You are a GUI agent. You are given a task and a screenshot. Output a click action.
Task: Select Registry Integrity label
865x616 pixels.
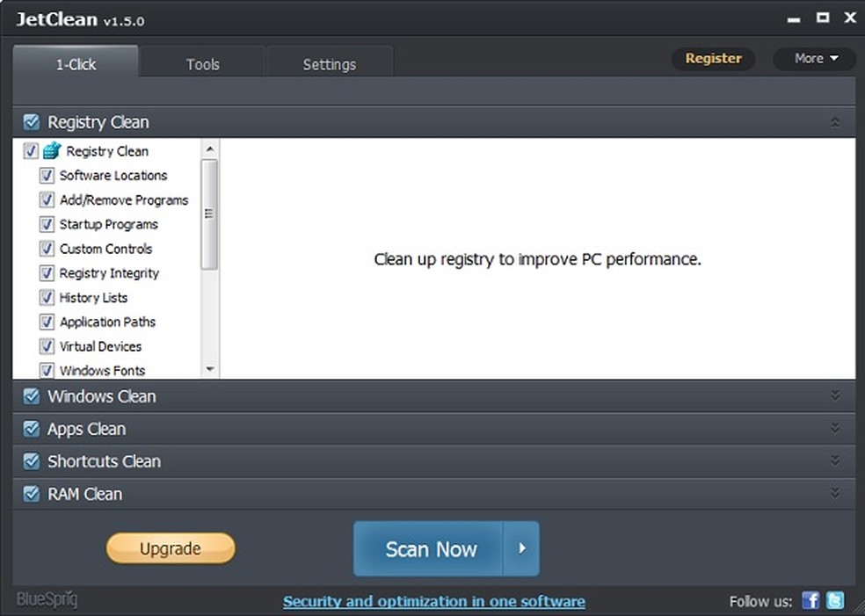click(109, 273)
